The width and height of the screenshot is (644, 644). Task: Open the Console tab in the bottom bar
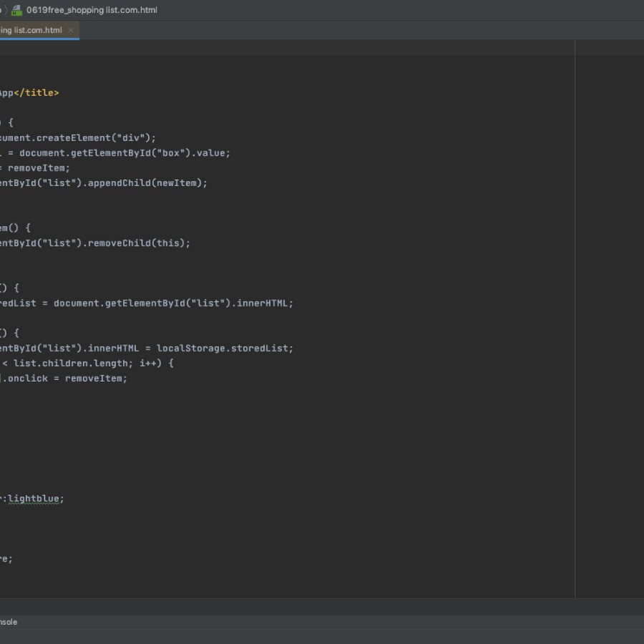8,622
